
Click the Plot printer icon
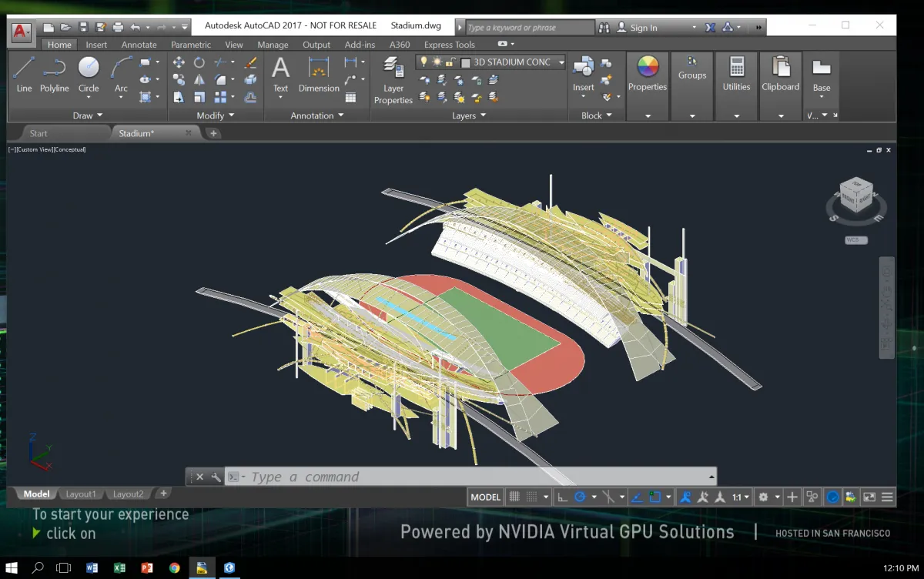tap(118, 27)
